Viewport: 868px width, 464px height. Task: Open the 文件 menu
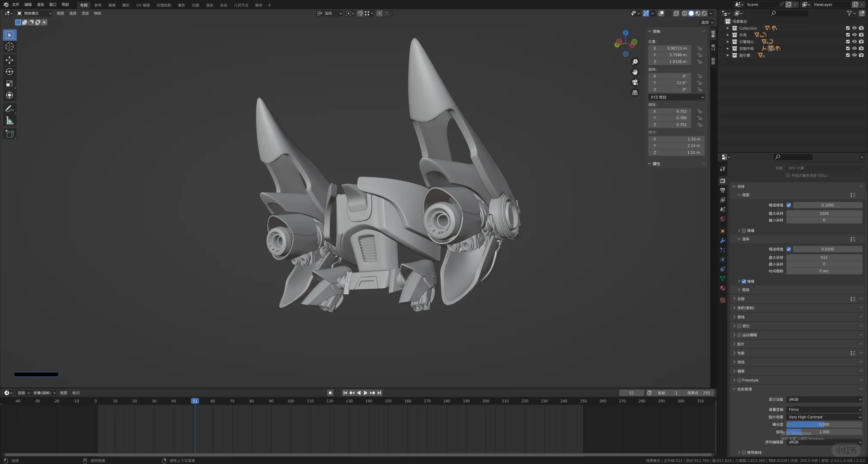coord(15,5)
